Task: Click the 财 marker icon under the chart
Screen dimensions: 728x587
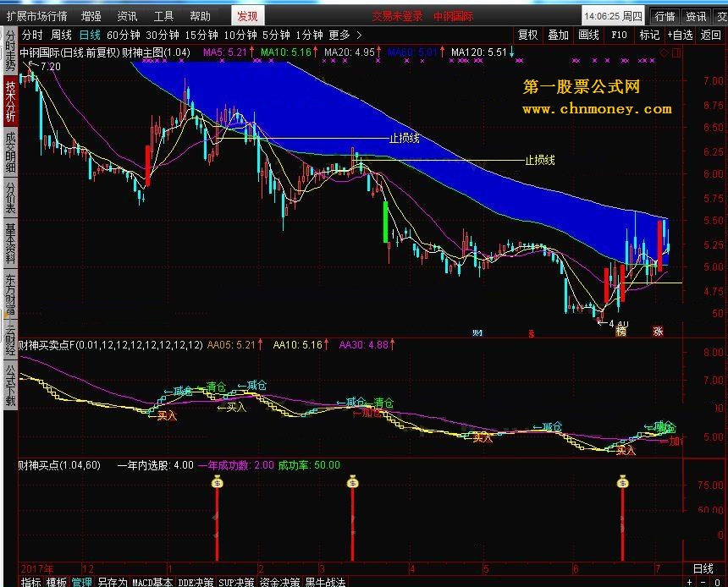Action: tap(477, 332)
